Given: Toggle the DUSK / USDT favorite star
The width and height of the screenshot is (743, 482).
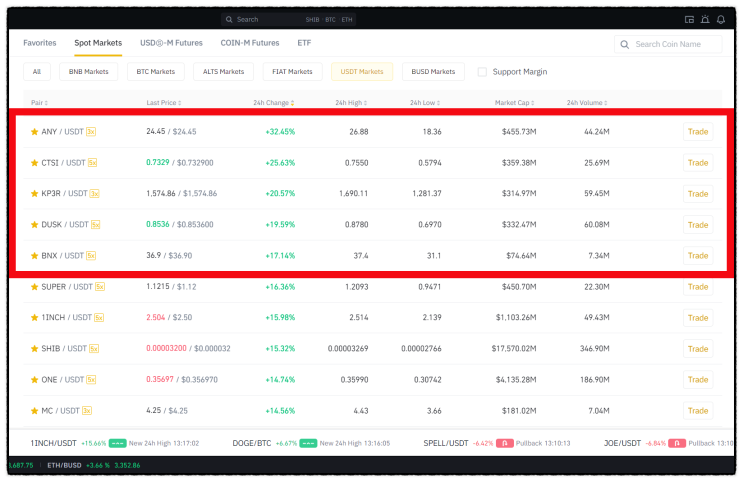Looking at the screenshot, I should pos(34,225).
